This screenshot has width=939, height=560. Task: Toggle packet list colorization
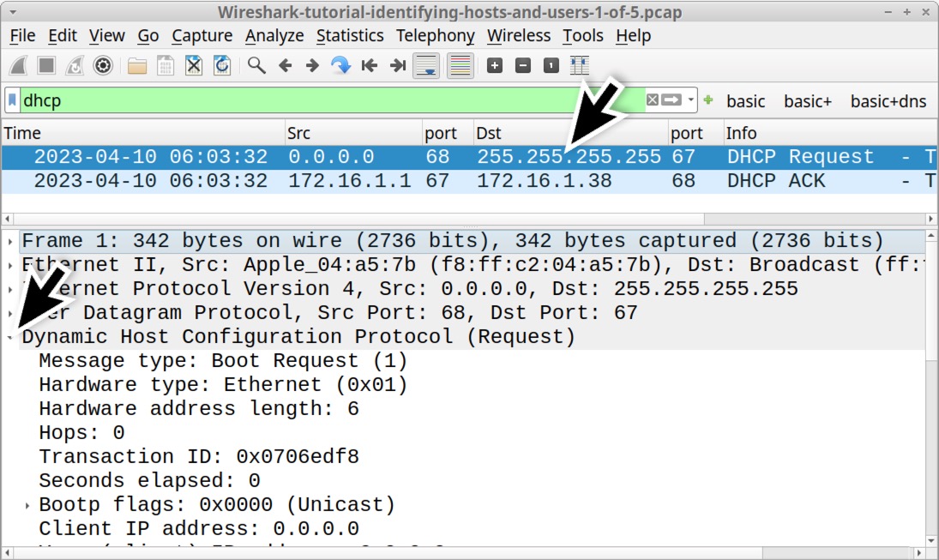click(460, 65)
